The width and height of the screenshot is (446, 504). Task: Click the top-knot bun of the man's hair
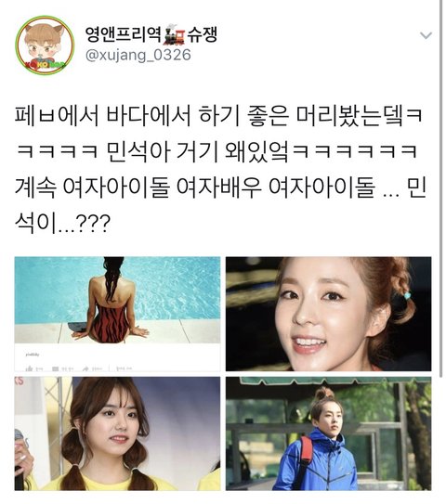tap(323, 394)
